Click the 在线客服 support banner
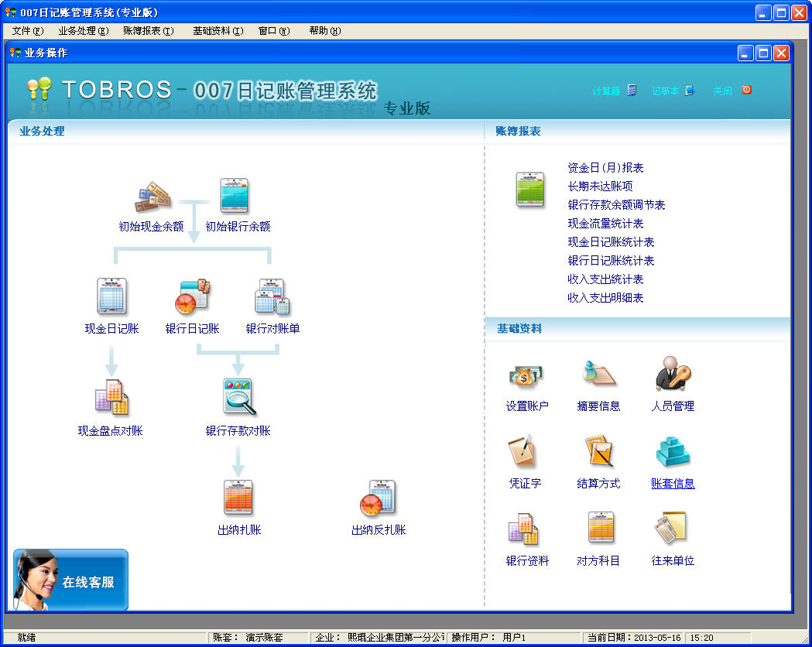This screenshot has height=647, width=812. point(70,580)
